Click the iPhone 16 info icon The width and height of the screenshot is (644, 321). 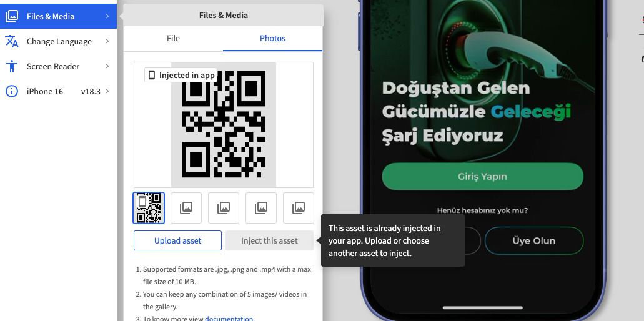pos(11,92)
